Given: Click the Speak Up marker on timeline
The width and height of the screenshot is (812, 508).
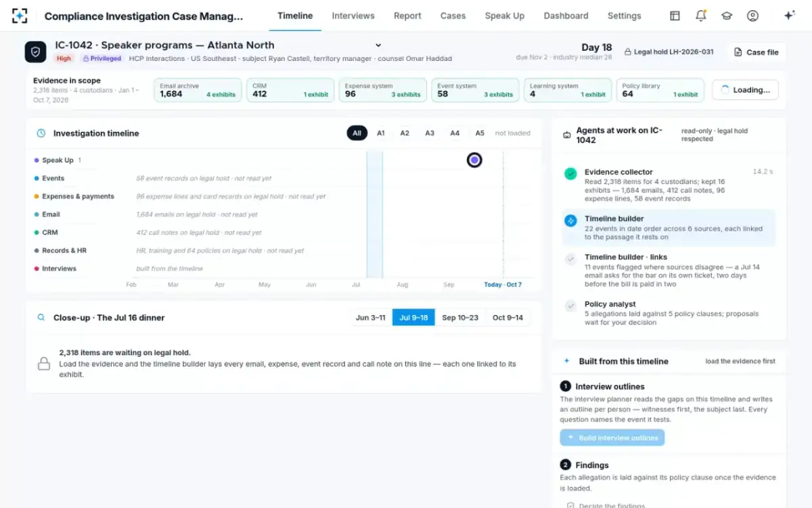Looking at the screenshot, I should (474, 161).
